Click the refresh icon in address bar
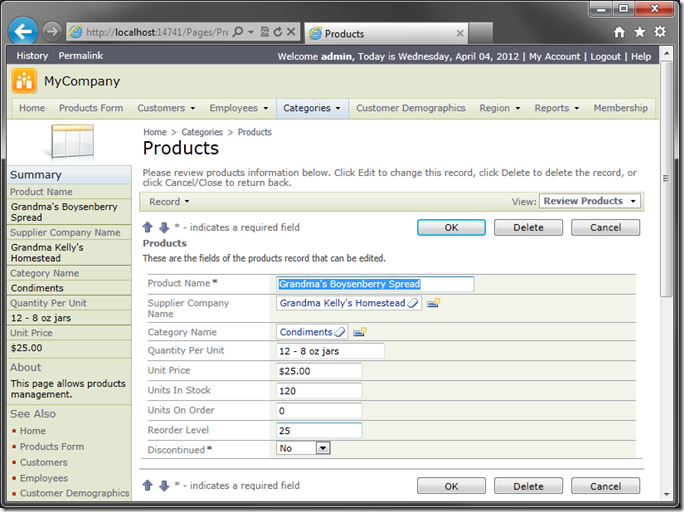 pos(278,32)
